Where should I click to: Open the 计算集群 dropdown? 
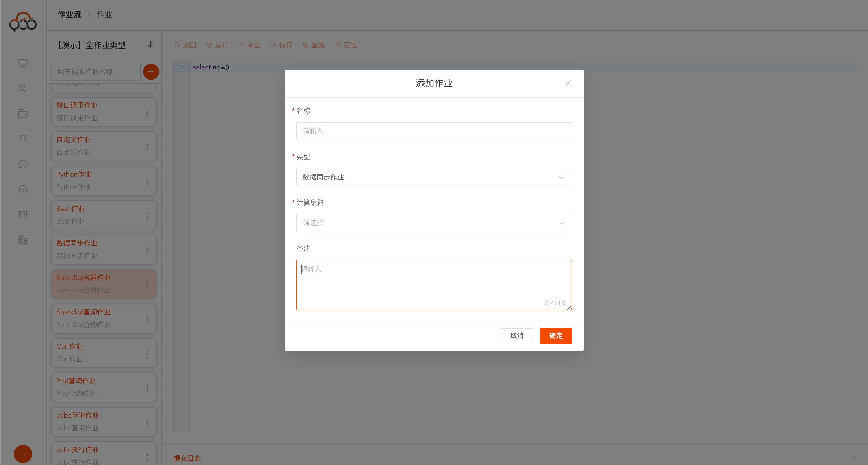[434, 223]
